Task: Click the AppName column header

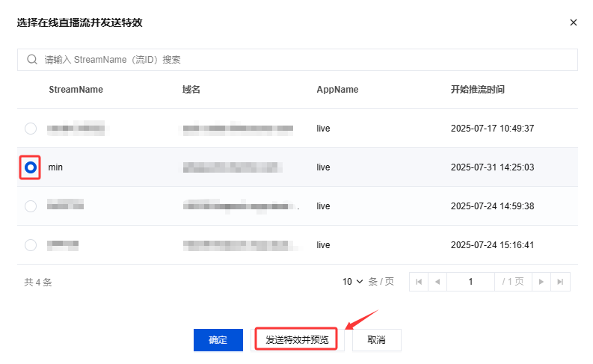Action: pyautogui.click(x=337, y=90)
